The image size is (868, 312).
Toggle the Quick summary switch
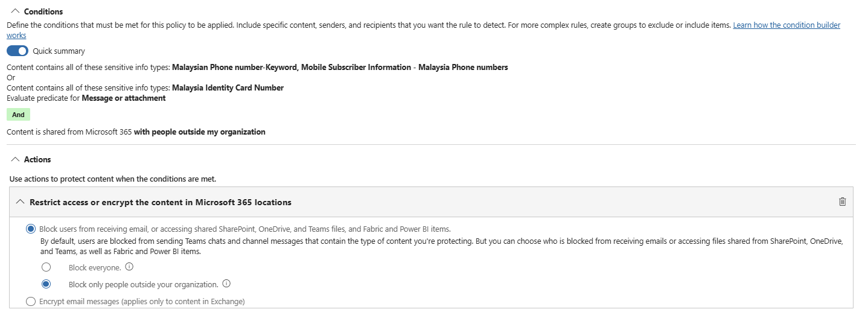[x=18, y=51]
